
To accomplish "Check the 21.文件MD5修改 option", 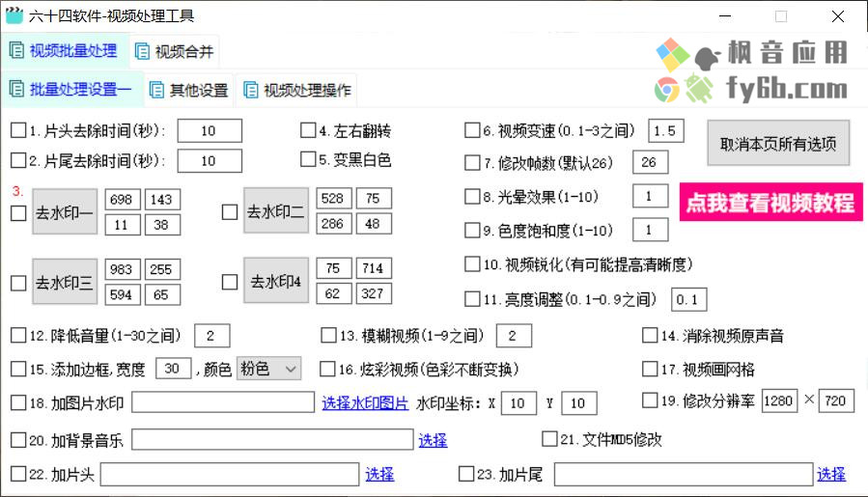I will tap(549, 439).
